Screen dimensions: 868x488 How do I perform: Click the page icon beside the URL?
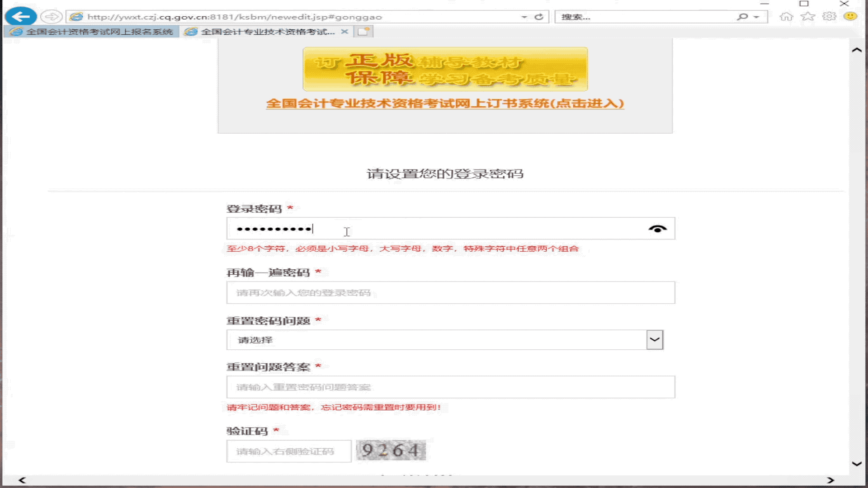point(76,17)
